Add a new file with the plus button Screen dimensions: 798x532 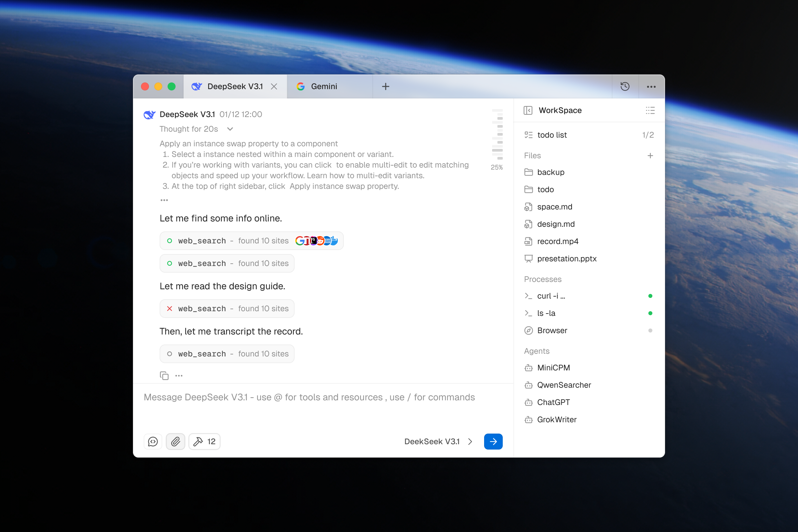coord(650,155)
